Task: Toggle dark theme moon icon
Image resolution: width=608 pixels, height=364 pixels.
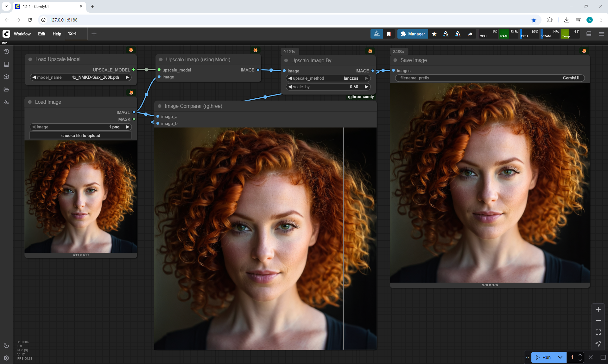Action: point(6,345)
